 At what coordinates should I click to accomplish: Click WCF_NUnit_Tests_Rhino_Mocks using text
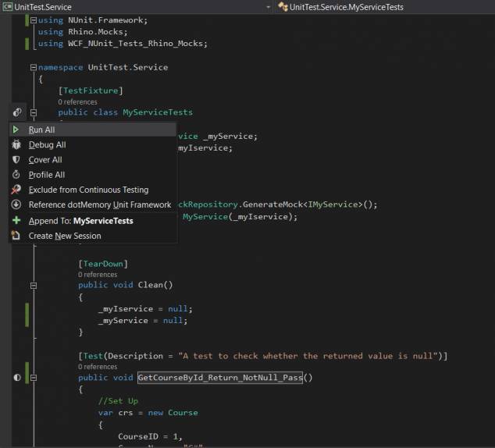[x=135, y=44]
